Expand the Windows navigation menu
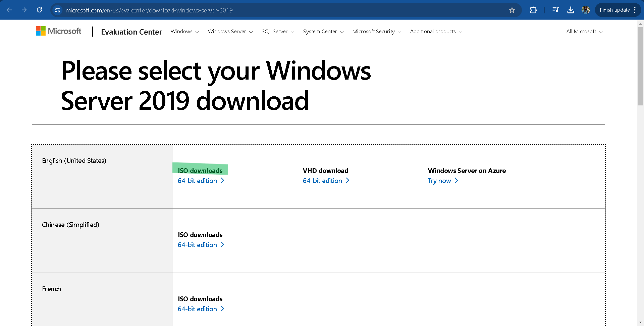 click(x=184, y=32)
